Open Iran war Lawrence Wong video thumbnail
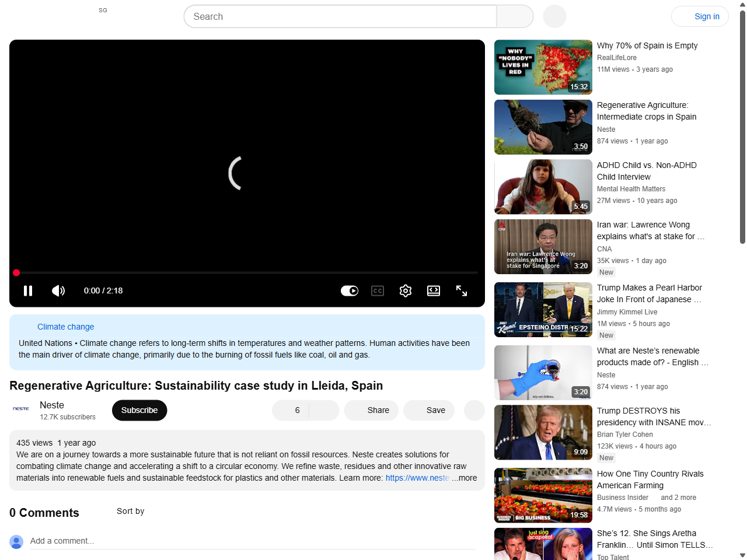Image resolution: width=747 pixels, height=560 pixels. pyautogui.click(x=543, y=247)
